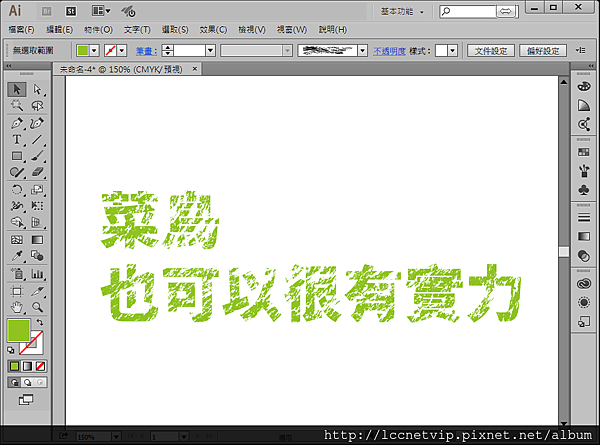Screen dimensions: 600x445
Task: Click the Stock St icon
Action: pos(71,11)
